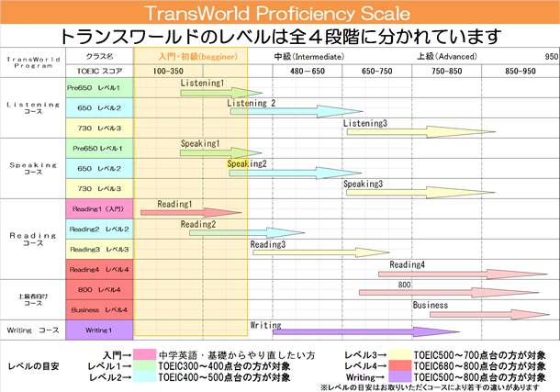
Task: Click the '上級(Advanced)' header
Action: coord(447,56)
